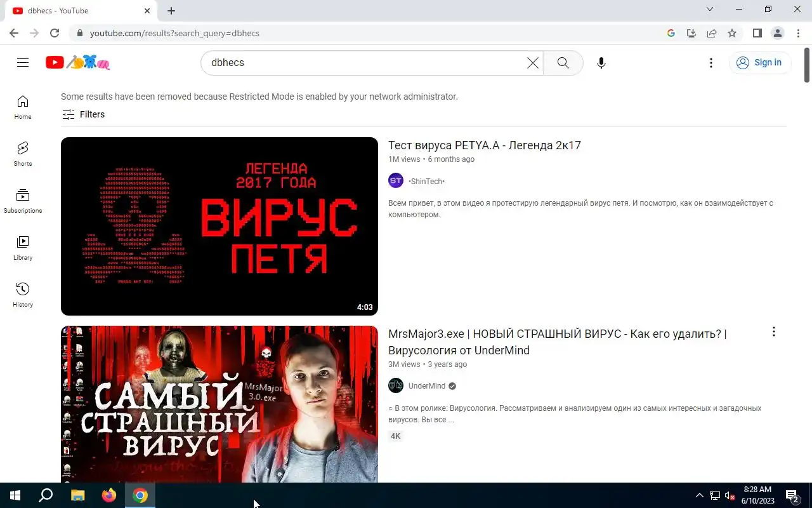Open Library in the sidebar

pos(23,248)
